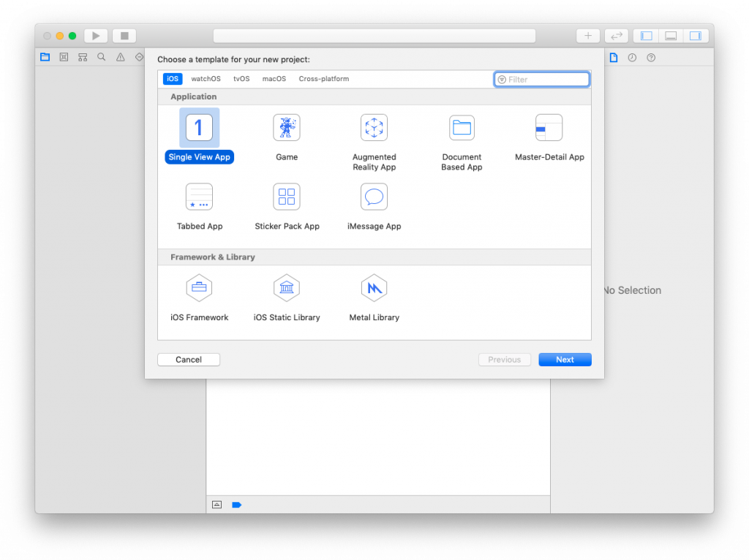
Task: Click the toolbar activity status field
Action: pos(374,36)
